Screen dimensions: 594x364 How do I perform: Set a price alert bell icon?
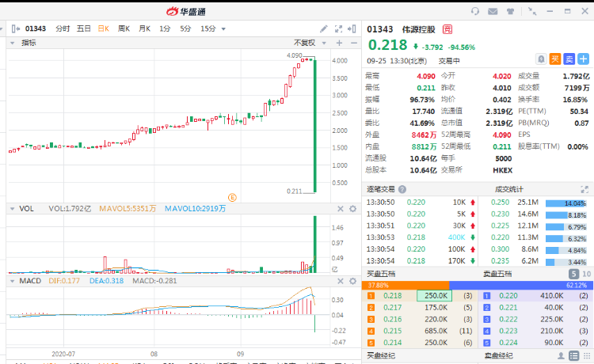click(541, 59)
